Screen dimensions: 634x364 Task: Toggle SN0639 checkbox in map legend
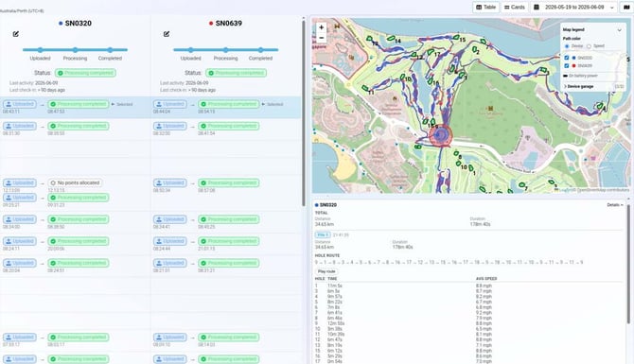point(567,66)
